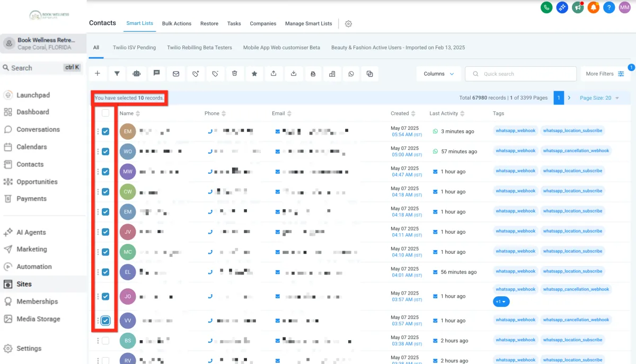Click the trash delete icon in toolbar
This screenshot has height=364, width=636.
click(235, 74)
